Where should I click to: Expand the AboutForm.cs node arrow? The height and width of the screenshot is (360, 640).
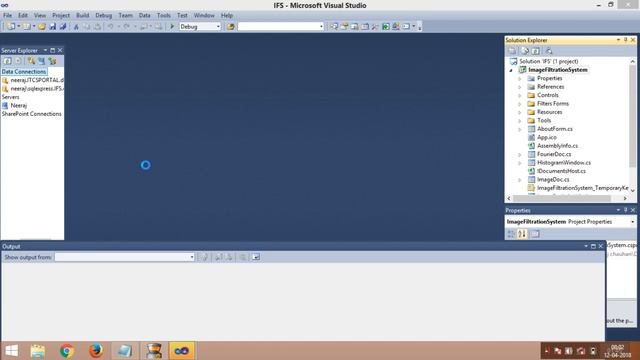tap(520, 129)
